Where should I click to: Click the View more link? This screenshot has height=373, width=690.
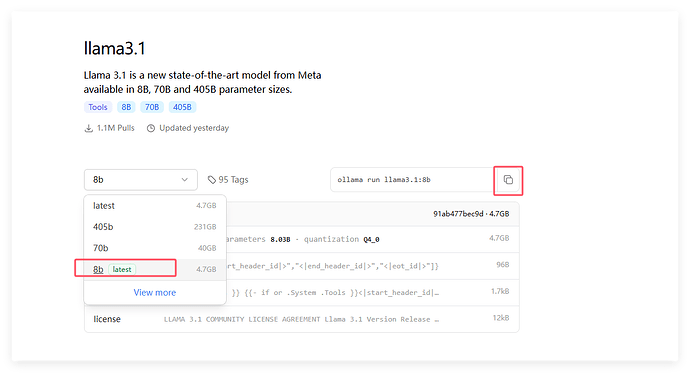[155, 293]
